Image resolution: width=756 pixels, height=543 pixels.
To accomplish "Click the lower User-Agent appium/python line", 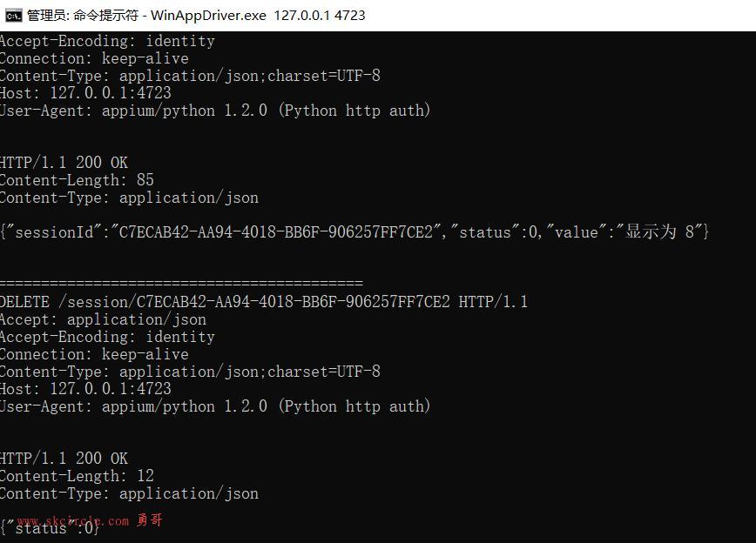I will (x=215, y=406).
